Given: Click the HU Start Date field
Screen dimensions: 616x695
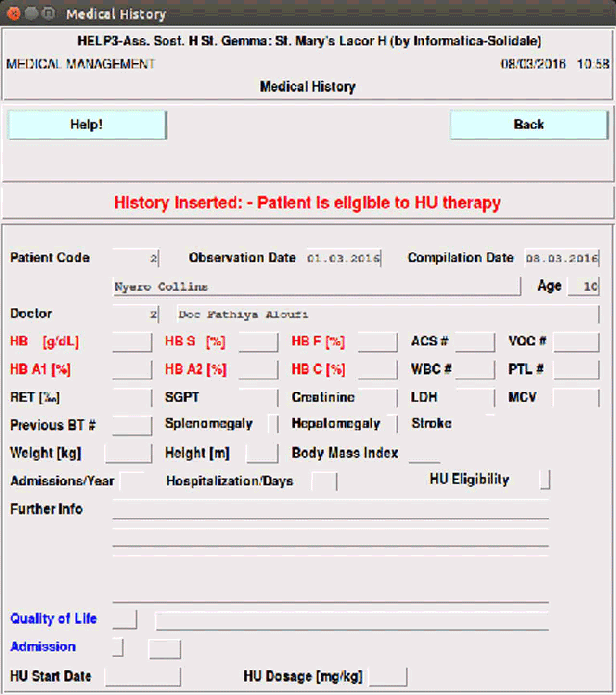Looking at the screenshot, I should click(143, 677).
